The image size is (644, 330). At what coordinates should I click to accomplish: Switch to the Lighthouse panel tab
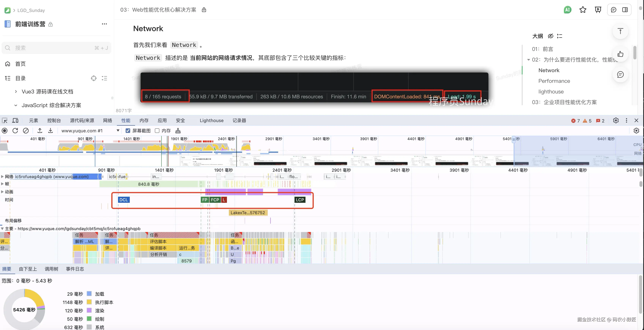click(211, 120)
